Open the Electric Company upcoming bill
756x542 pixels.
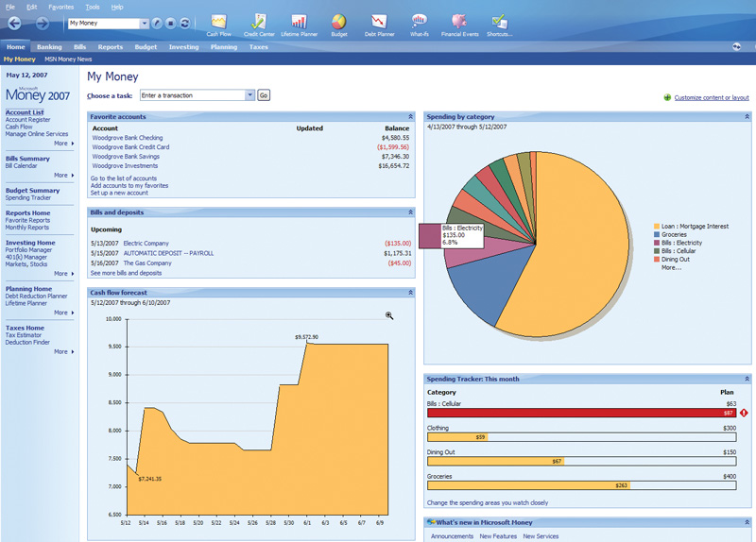[x=146, y=244]
